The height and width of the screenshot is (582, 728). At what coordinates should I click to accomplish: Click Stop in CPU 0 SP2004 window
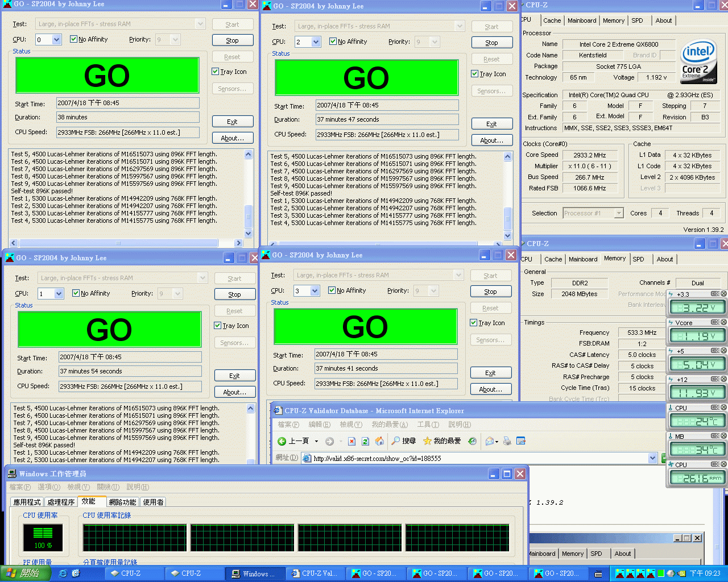233,40
